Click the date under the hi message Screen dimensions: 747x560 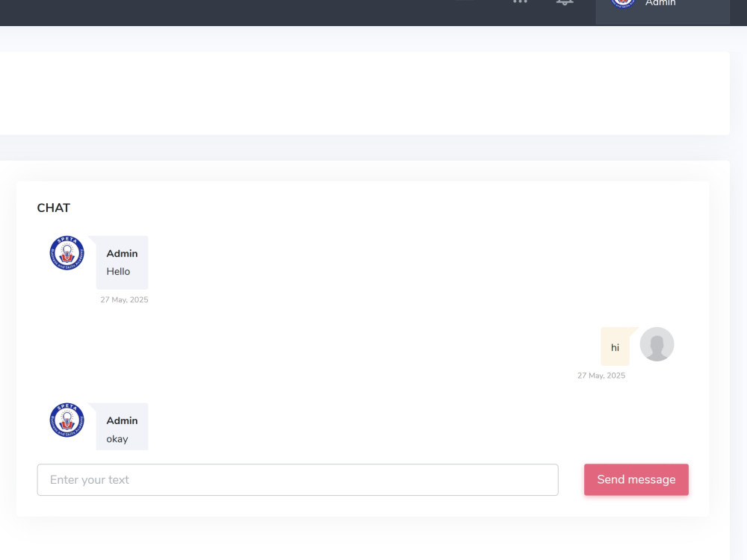click(x=601, y=376)
